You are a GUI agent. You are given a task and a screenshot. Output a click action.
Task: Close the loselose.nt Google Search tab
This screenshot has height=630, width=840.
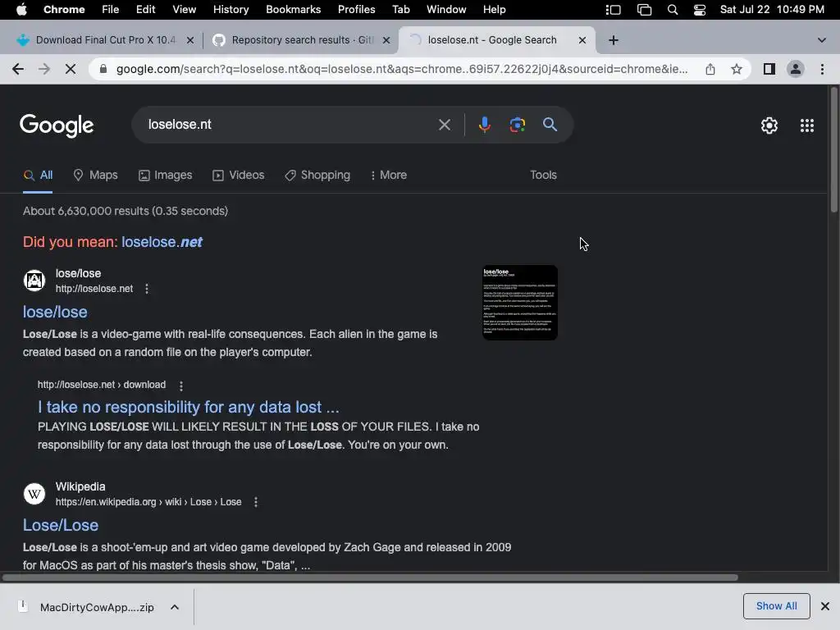[582, 40]
